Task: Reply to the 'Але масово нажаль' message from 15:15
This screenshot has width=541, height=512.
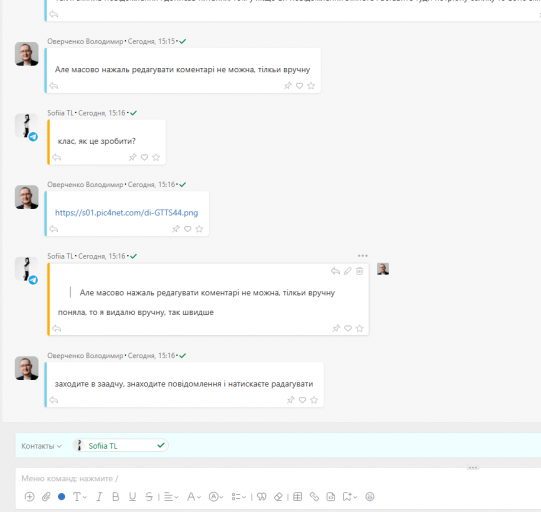Action: click(x=54, y=86)
